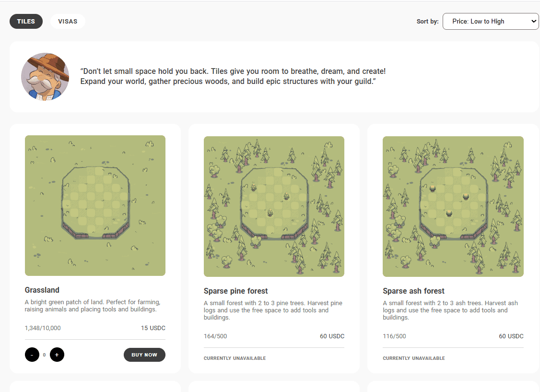Image resolution: width=540 pixels, height=392 pixels.
Task: Decrease Grassland quantity with minus button
Action: 32,355
